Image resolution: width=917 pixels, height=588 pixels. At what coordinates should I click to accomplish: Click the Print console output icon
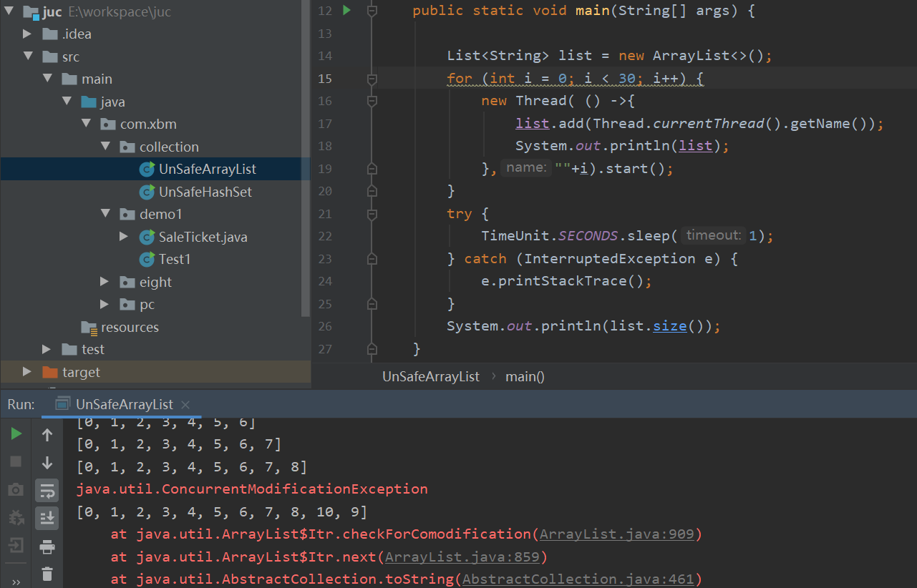pyautogui.click(x=47, y=547)
